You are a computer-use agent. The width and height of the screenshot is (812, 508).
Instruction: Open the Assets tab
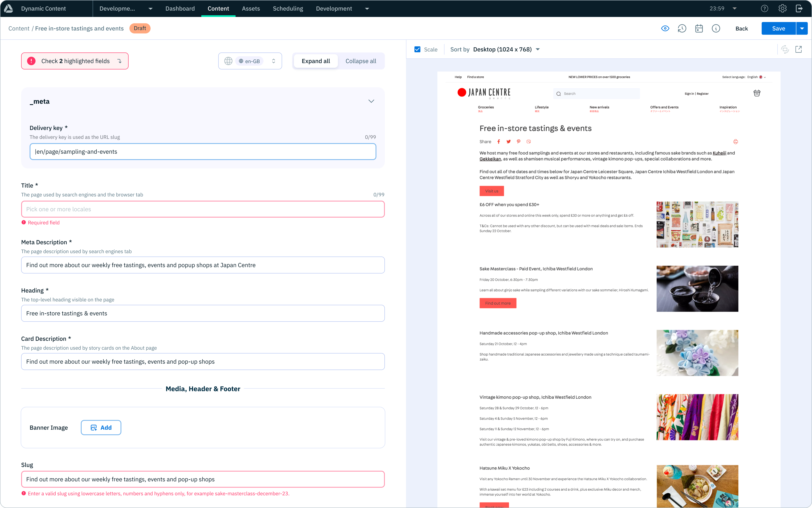point(251,8)
